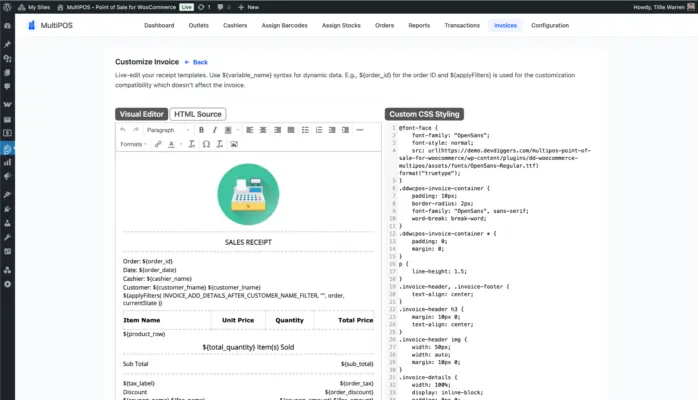Increase the indent
This screenshot has height=400, width=698.
point(345,130)
